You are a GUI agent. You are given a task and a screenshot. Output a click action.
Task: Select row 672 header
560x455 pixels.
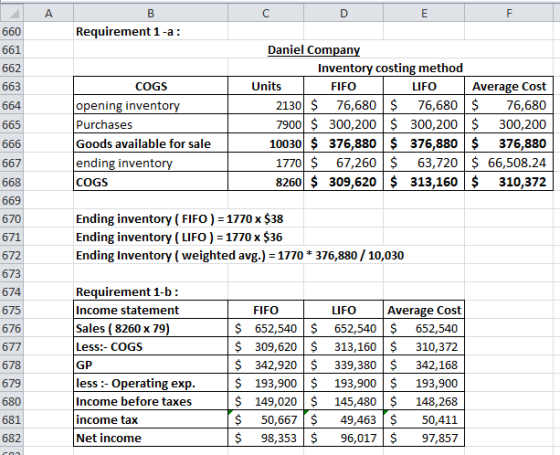click(x=12, y=255)
